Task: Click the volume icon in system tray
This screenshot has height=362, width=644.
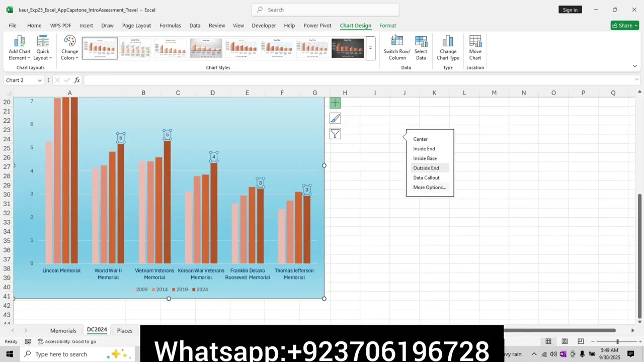Action: click(x=553, y=354)
